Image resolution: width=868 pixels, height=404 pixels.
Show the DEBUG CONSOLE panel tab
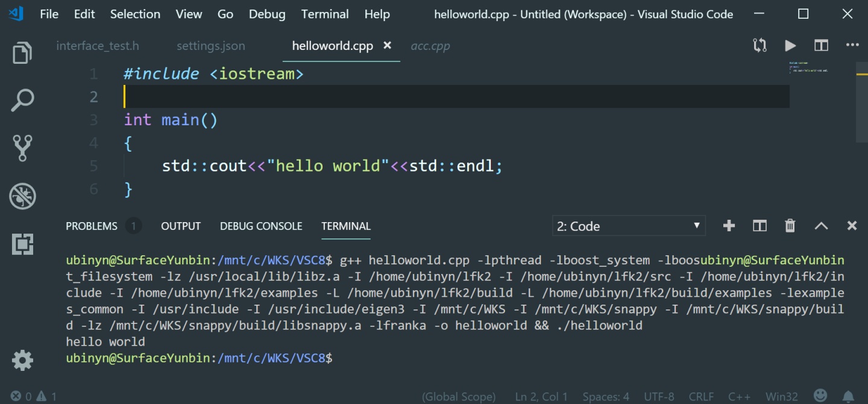pos(261,226)
